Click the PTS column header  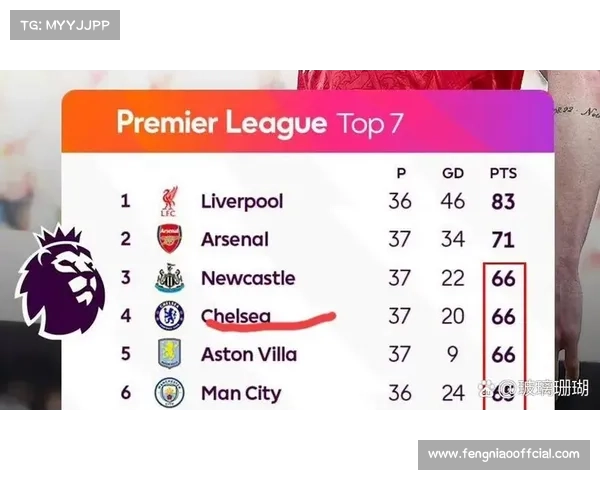coord(503,173)
